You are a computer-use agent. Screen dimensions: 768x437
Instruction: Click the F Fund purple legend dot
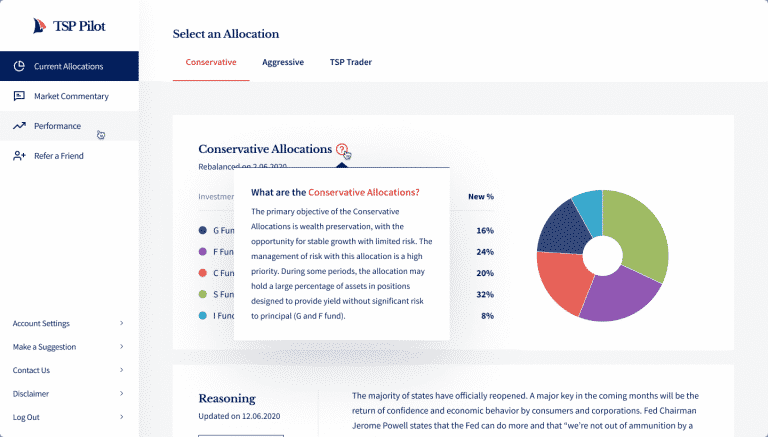point(203,251)
